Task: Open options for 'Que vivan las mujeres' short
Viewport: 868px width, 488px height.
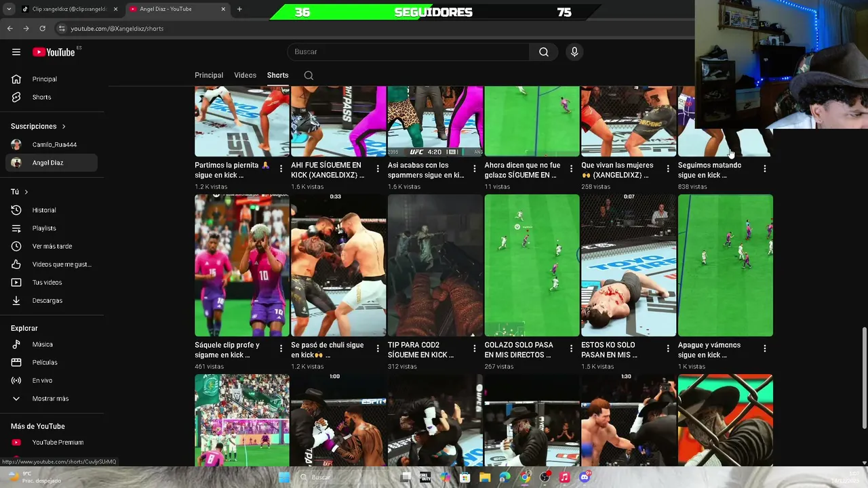Action: 668,169
